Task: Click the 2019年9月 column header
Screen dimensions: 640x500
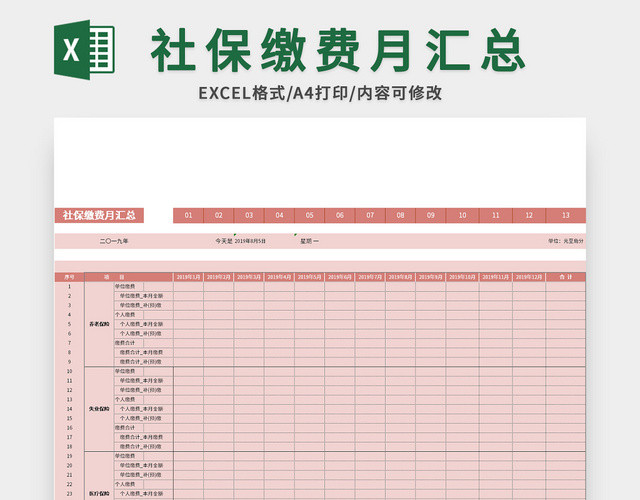Action: pyautogui.click(x=431, y=277)
